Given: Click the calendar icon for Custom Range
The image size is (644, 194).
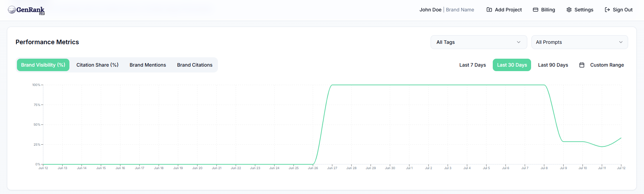Looking at the screenshot, I should (x=582, y=65).
